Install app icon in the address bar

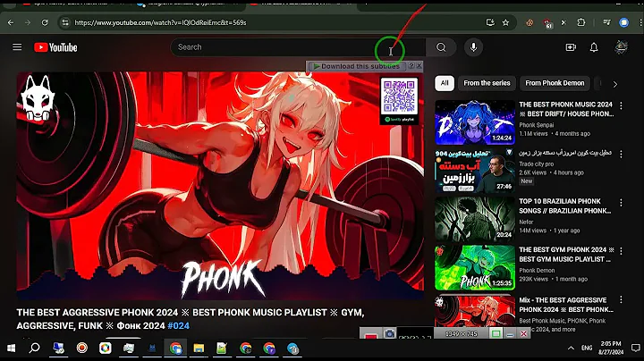[490, 22]
